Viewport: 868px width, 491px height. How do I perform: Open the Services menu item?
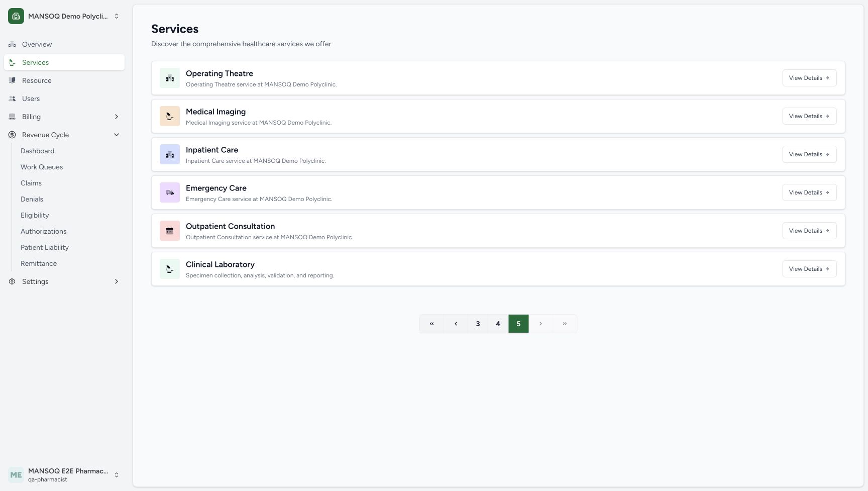[64, 62]
